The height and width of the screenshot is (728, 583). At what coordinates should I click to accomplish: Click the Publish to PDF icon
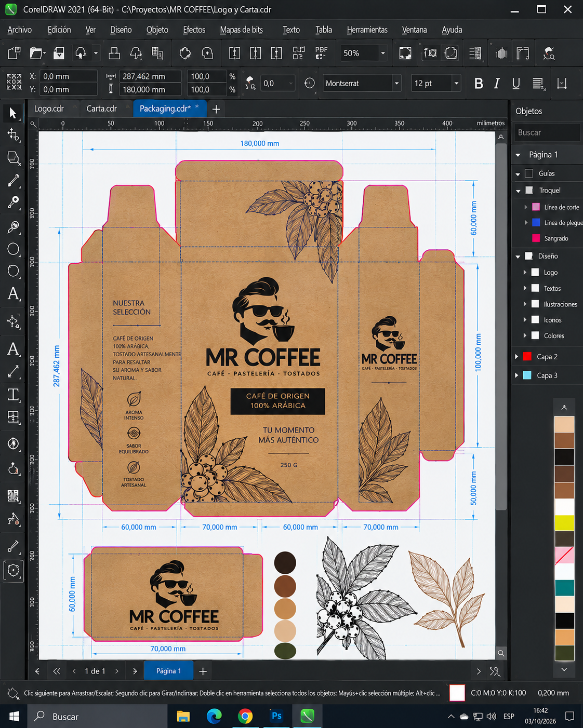pos(321,53)
